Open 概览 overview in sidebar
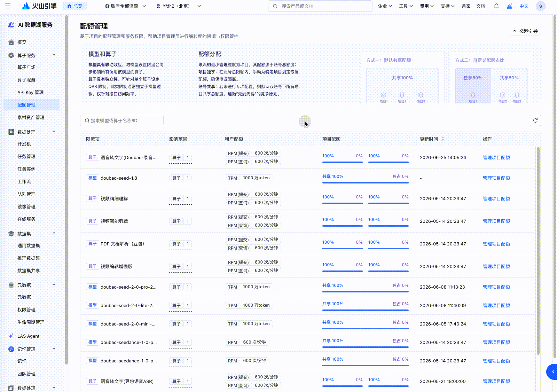Screen dimensions: 557x392 coord(22,42)
